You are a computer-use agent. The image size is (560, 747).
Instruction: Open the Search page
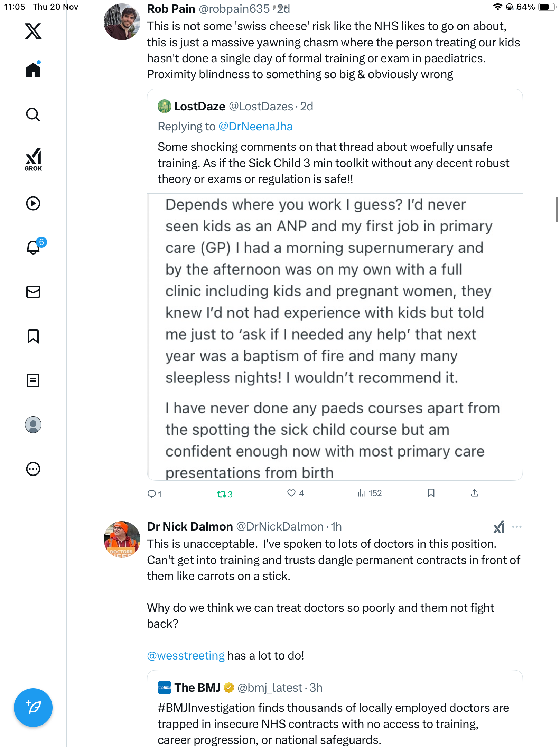[33, 114]
